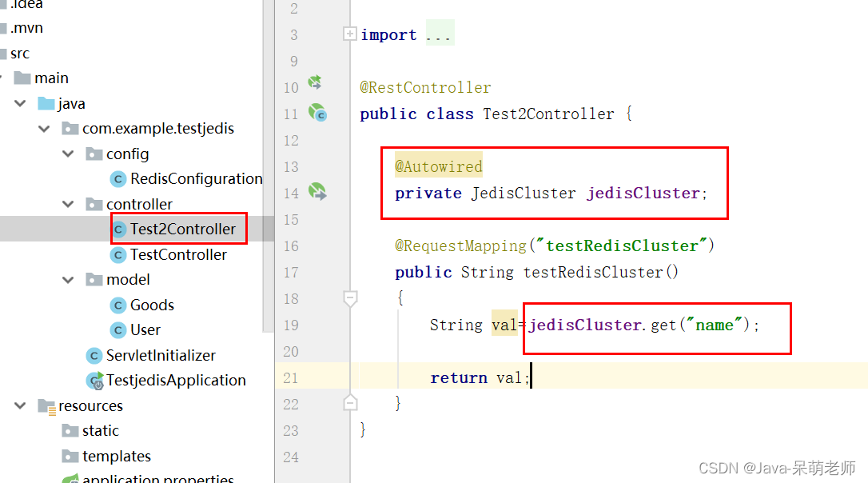Click the Spring bean gutter icon on line 11
Viewport: 868px width, 483px height.
[318, 113]
